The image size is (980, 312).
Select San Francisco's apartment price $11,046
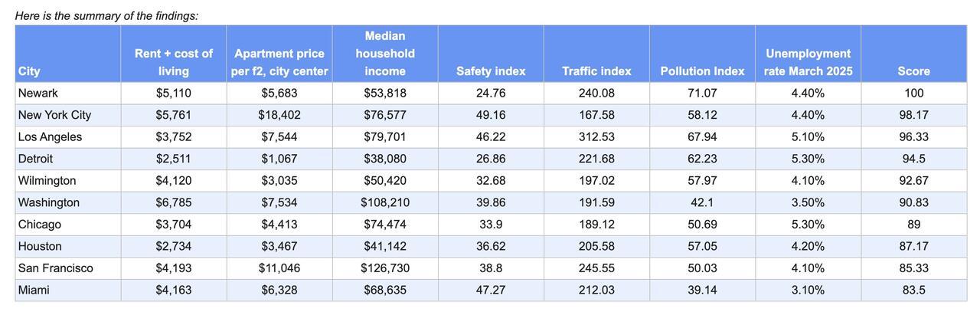[x=279, y=268]
